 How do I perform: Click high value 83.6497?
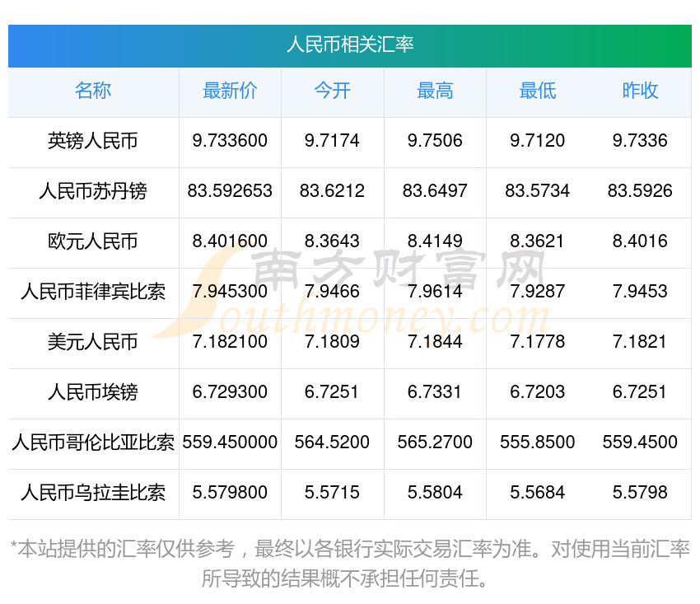coord(435,191)
